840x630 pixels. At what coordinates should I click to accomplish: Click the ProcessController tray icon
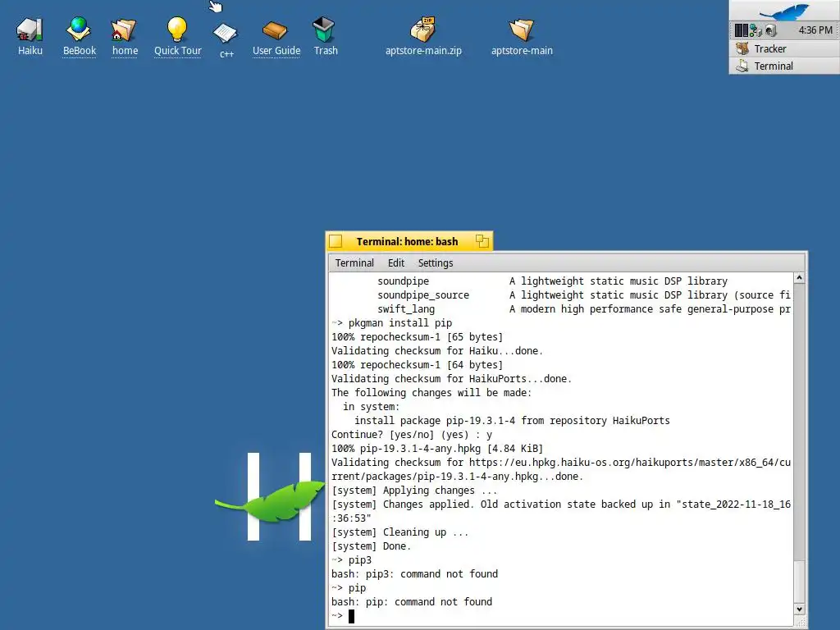[741, 30]
